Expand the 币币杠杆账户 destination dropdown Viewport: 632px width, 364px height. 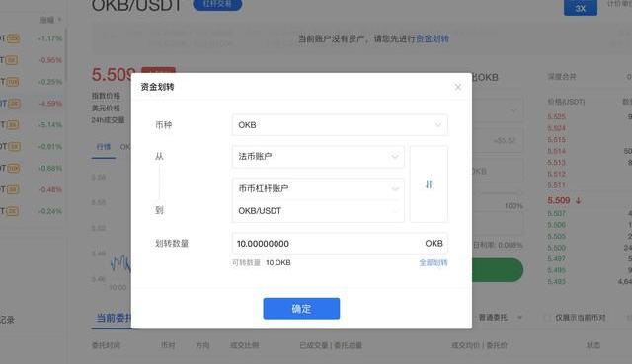click(x=318, y=188)
